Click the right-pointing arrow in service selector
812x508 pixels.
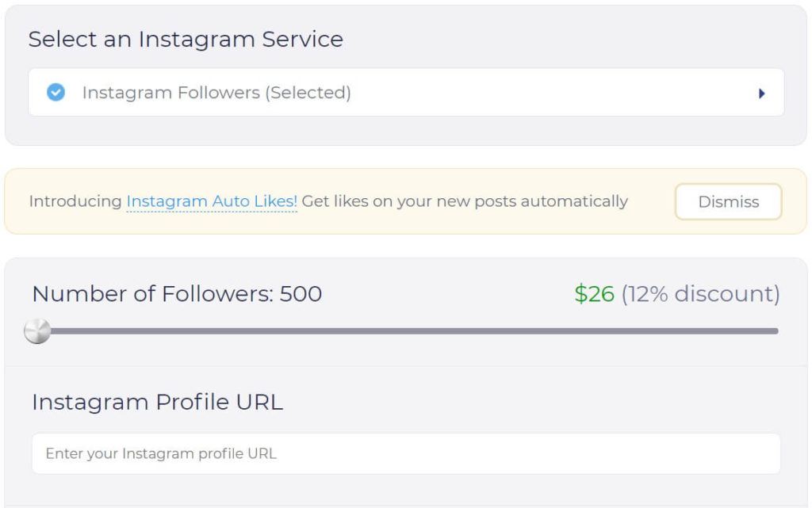[x=761, y=94]
